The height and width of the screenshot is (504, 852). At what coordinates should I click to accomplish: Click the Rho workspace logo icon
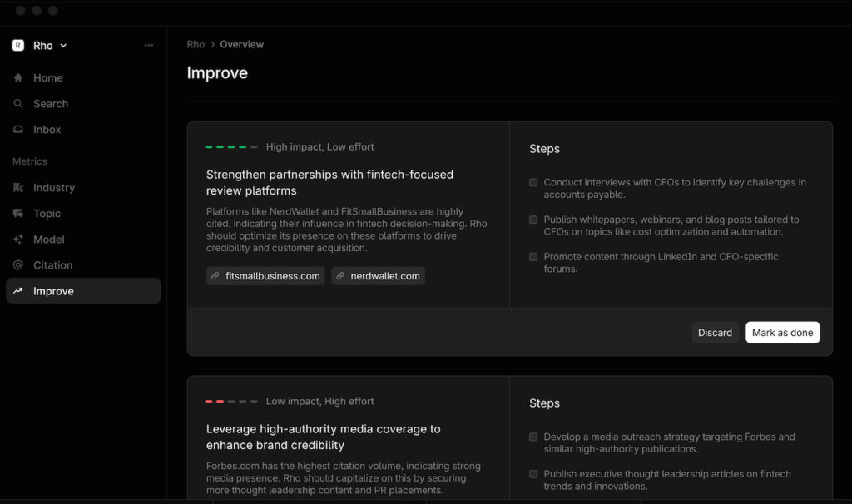(18, 46)
